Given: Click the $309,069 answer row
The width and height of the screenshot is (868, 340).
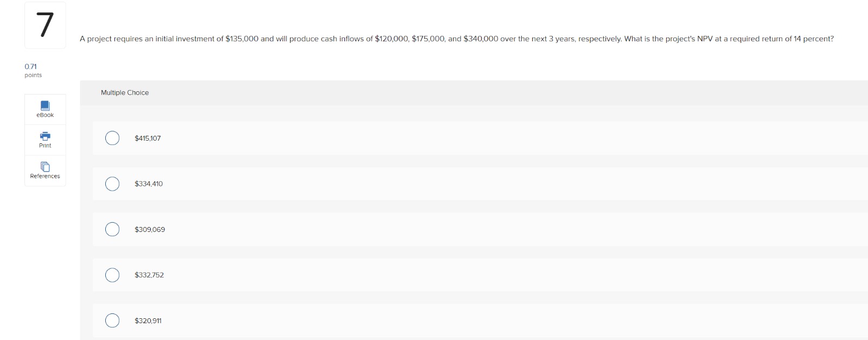Looking at the screenshot, I should point(149,229).
